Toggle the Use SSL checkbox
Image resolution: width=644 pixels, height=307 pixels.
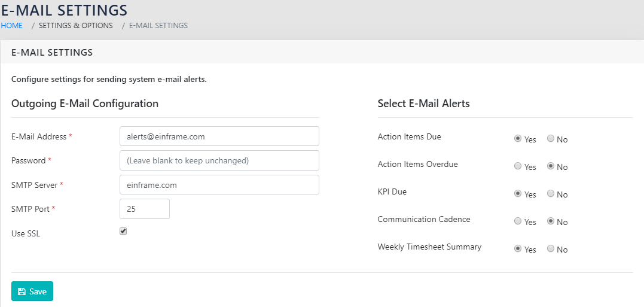(x=123, y=231)
